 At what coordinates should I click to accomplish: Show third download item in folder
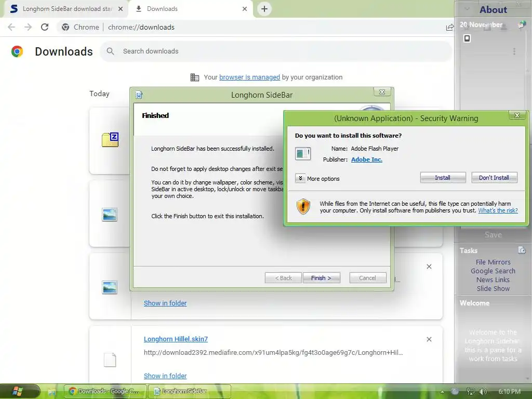click(165, 303)
